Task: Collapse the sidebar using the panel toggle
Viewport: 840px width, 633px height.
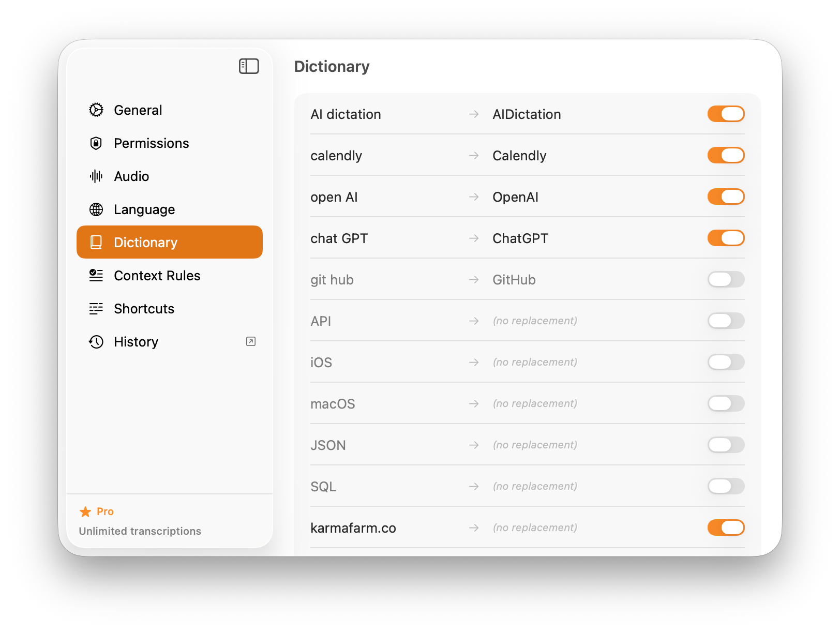Action: point(249,66)
